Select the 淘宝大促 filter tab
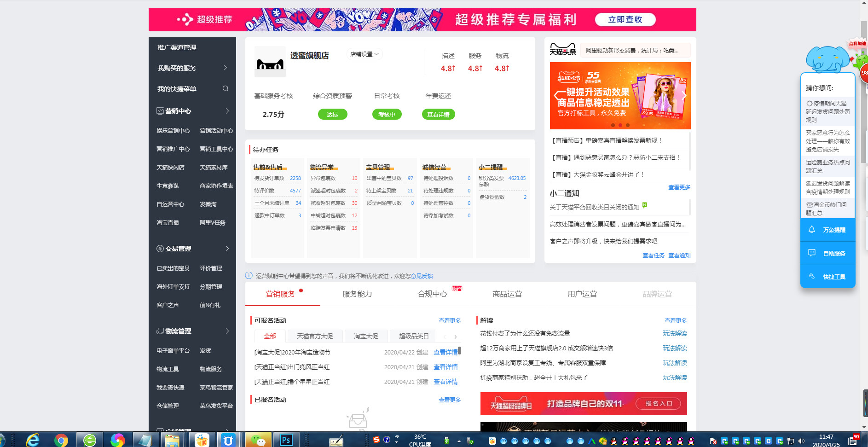Viewport: 868px width, 447px height. (366, 336)
